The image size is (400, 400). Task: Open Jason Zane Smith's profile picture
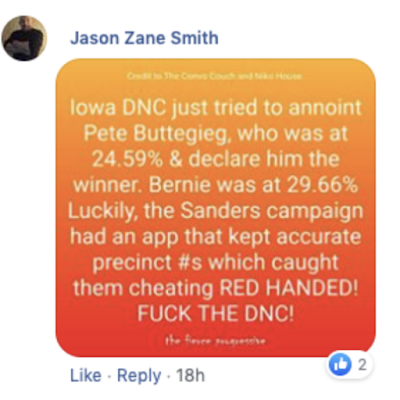24,38
